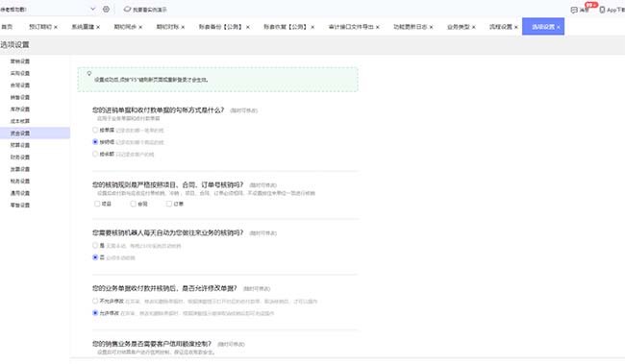Click the 选项设置 page heading
The width and height of the screenshot is (625, 364).
14,44
